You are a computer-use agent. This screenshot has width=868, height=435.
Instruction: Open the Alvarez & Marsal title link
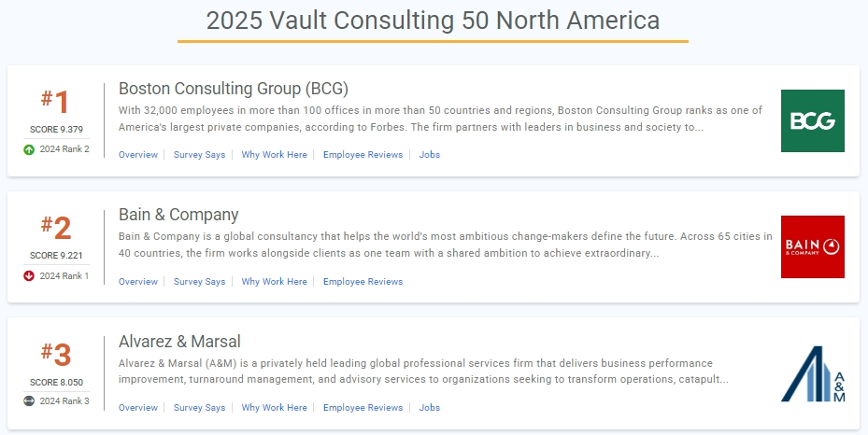179,341
